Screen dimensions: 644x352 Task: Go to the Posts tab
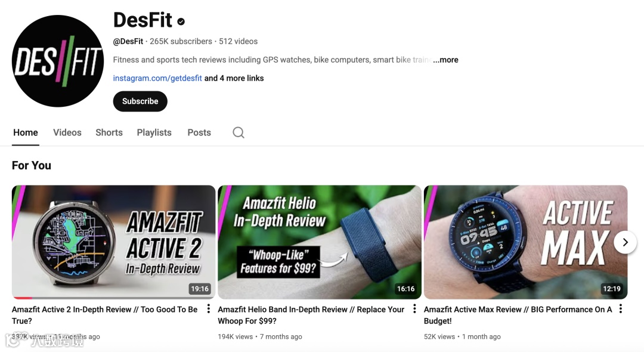click(x=199, y=132)
